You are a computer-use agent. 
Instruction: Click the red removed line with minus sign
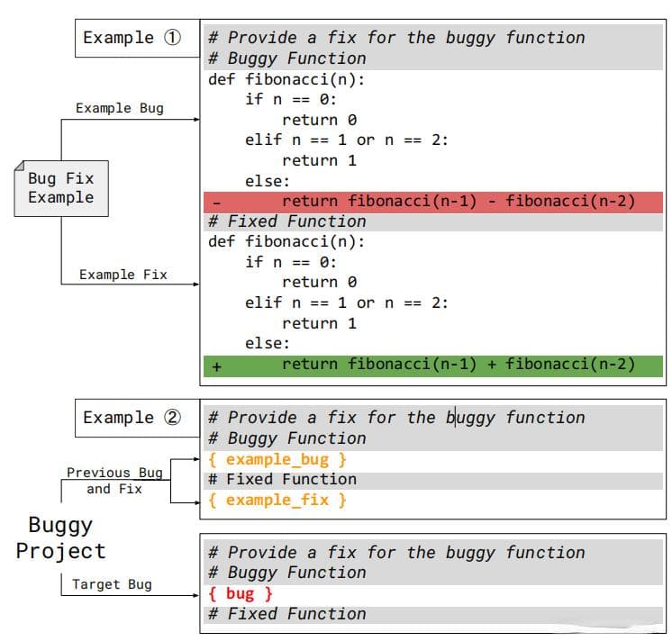(433, 202)
